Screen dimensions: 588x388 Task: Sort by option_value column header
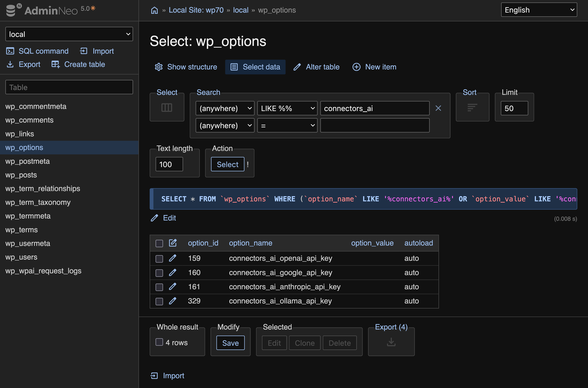[372, 243]
